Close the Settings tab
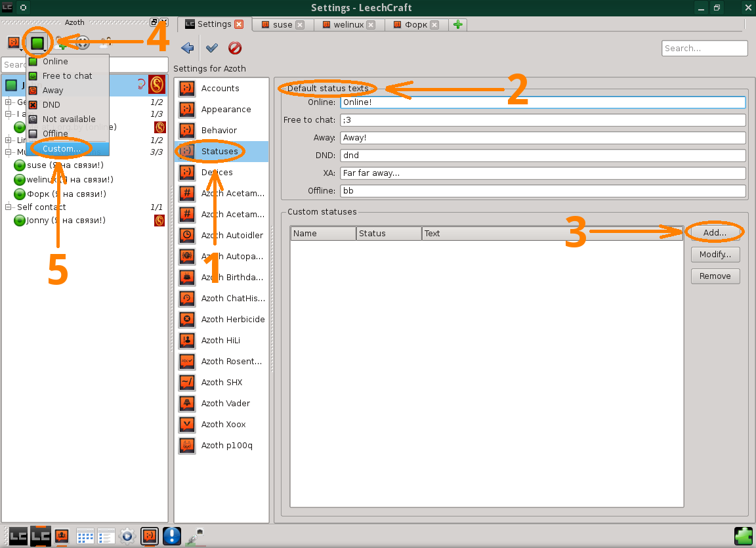The width and height of the screenshot is (756, 548). [x=239, y=24]
